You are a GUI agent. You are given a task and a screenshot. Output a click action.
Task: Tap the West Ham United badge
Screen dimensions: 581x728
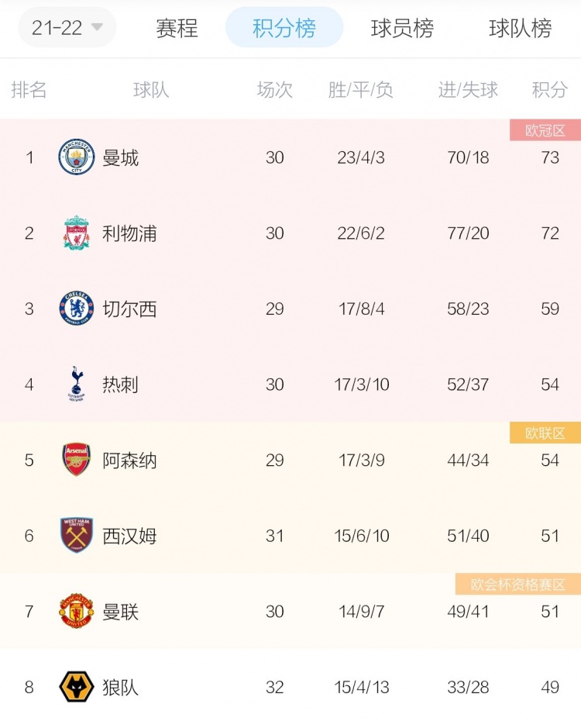(77, 535)
